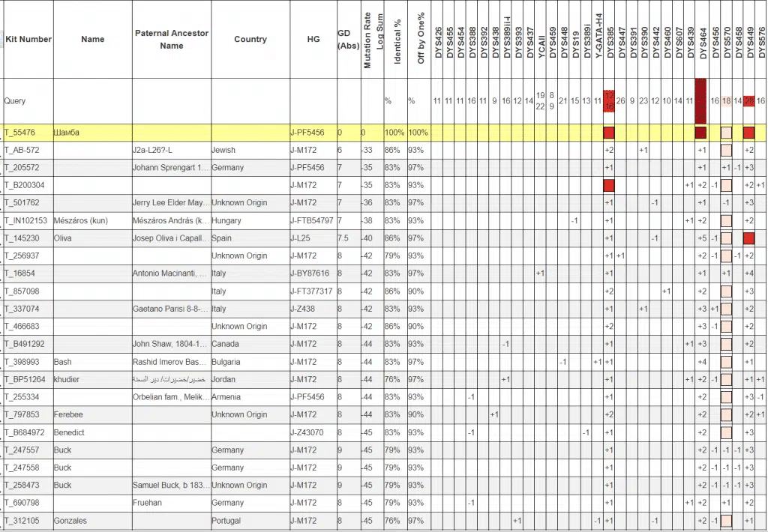This screenshot has width=768, height=532.
Task: Click the "Armenia" country cell
Action: (x=226, y=397)
